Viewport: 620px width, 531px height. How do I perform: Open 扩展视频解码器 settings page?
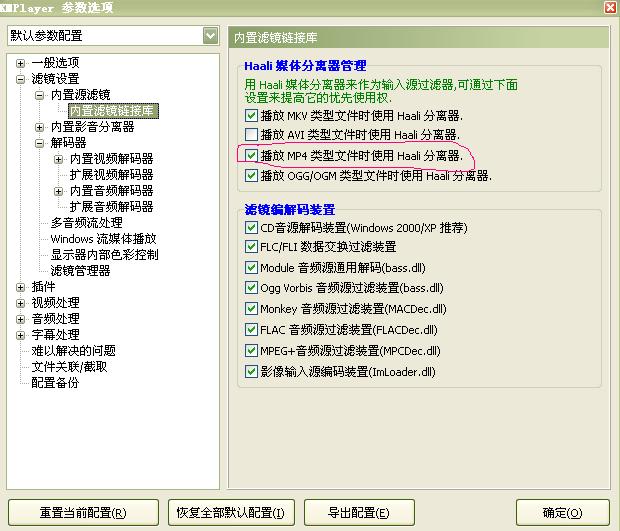[112, 175]
